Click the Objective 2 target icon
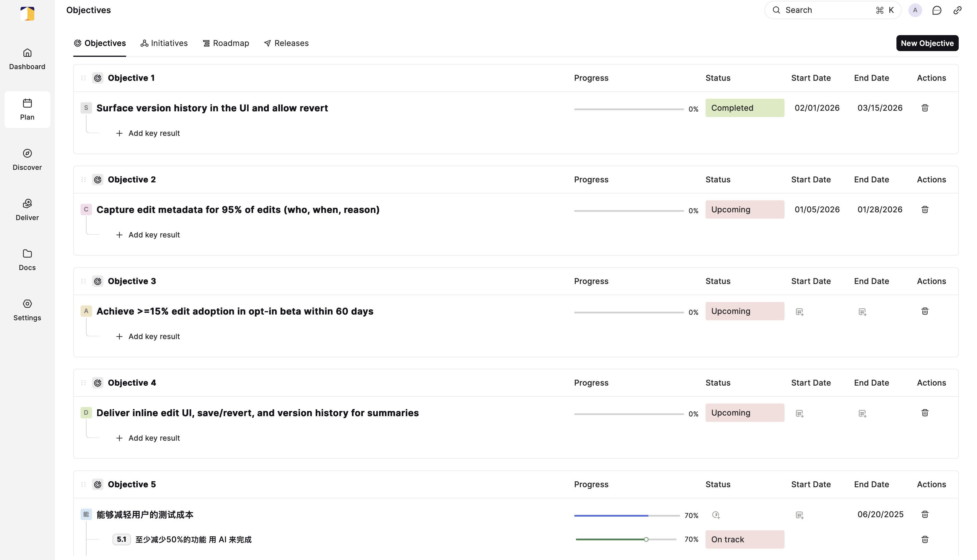The image size is (977, 560). point(98,180)
